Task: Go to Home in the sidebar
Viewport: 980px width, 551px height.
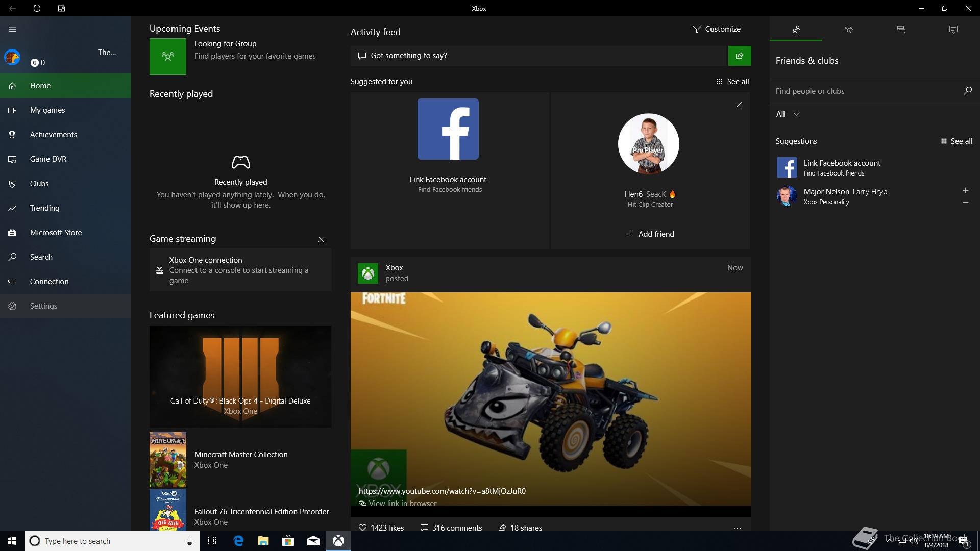Action: coord(65,86)
